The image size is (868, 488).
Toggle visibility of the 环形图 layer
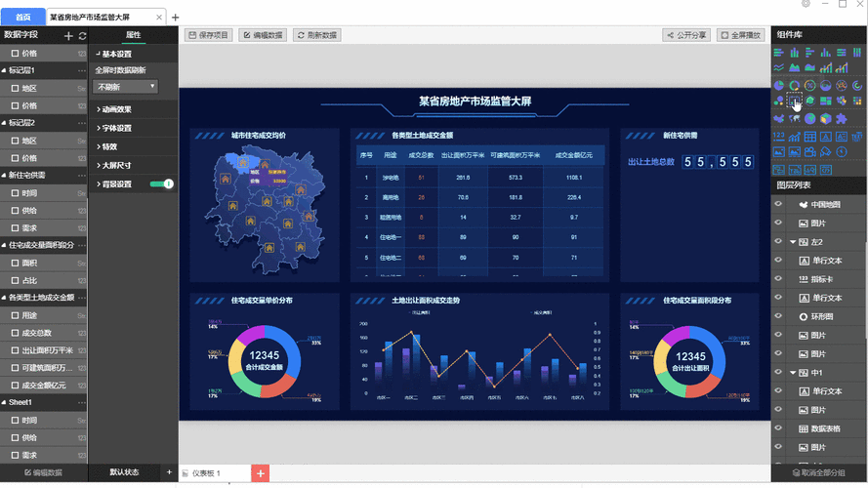(779, 317)
